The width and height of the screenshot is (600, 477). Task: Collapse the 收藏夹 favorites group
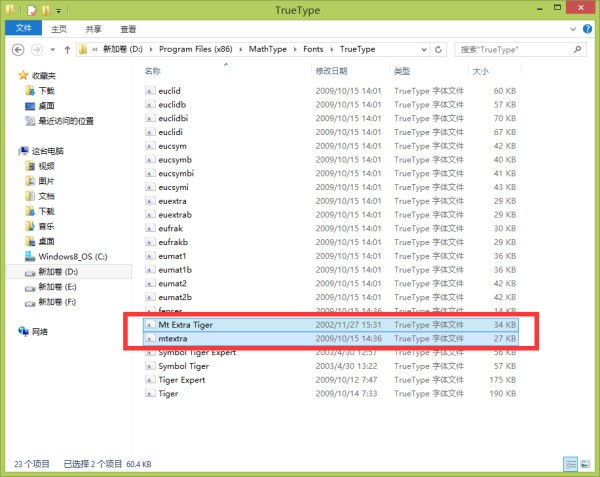12,76
